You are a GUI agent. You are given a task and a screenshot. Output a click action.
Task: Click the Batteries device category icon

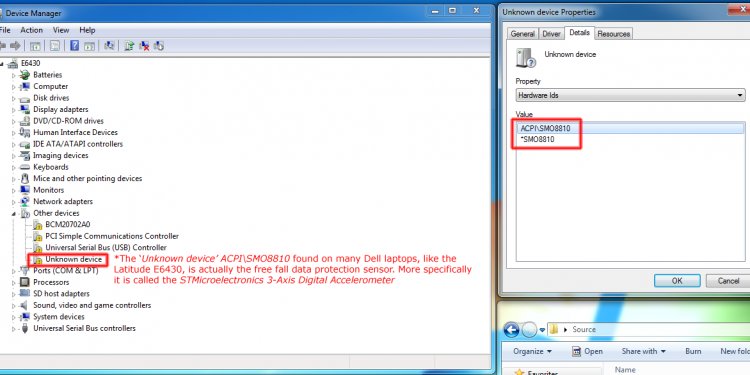pyautogui.click(x=25, y=75)
